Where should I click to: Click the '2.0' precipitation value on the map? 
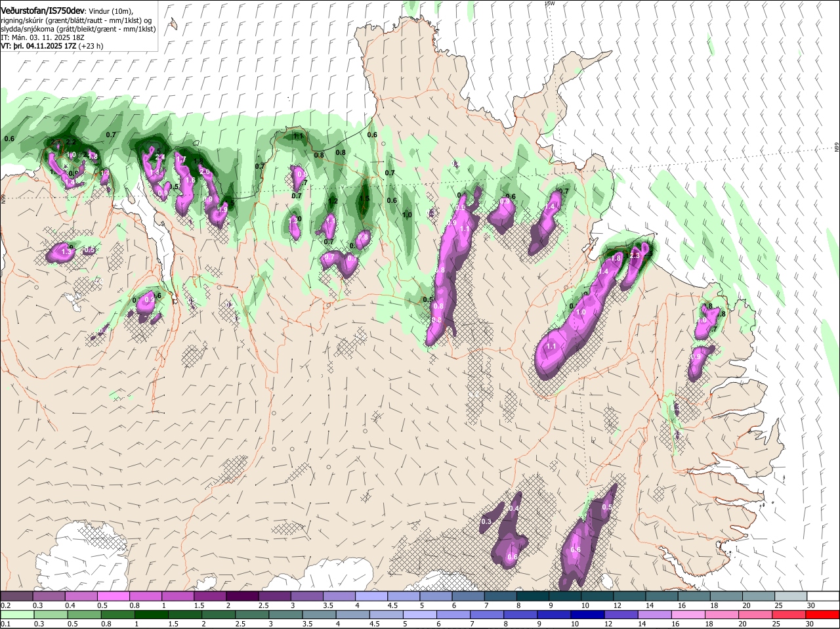pos(204,171)
